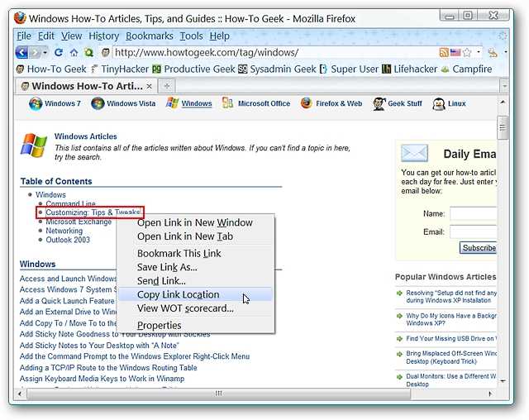Click the Firefox & Web category icon

coord(307,104)
